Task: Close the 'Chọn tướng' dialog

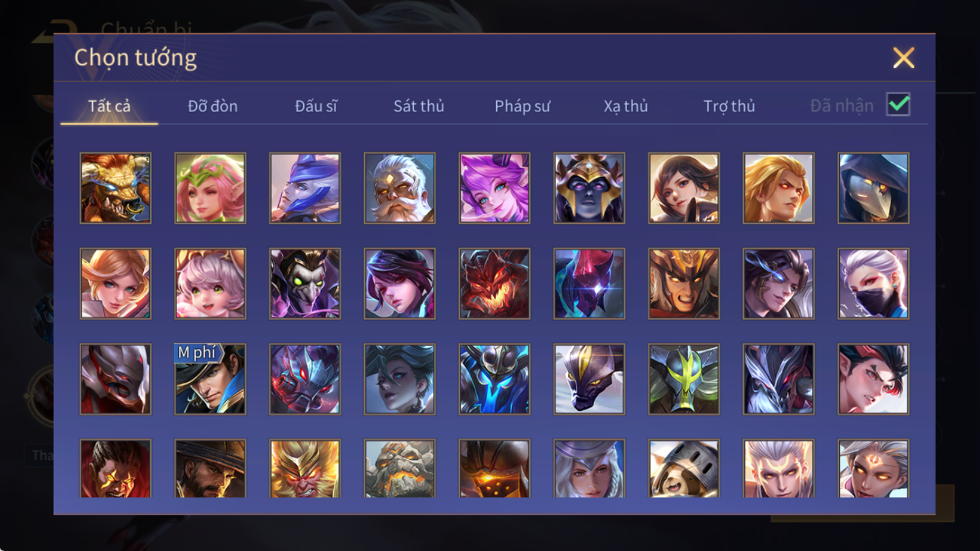Action: click(x=903, y=58)
